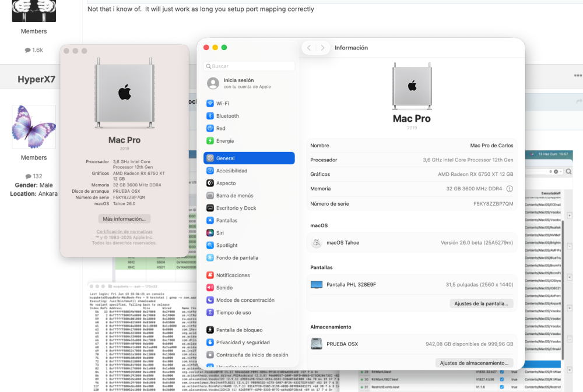Open Fondo de pantalla icon
The height and width of the screenshot is (392, 583).
pyautogui.click(x=210, y=258)
